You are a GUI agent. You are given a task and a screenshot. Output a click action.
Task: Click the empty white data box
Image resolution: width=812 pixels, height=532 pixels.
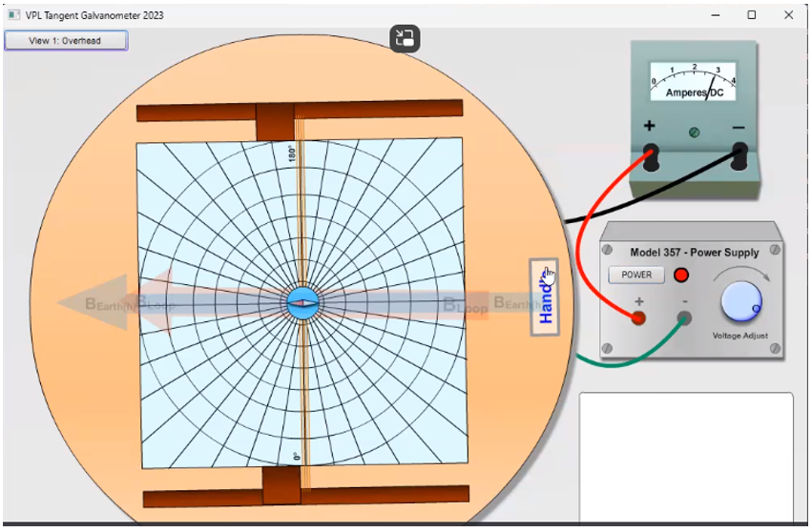click(686, 458)
